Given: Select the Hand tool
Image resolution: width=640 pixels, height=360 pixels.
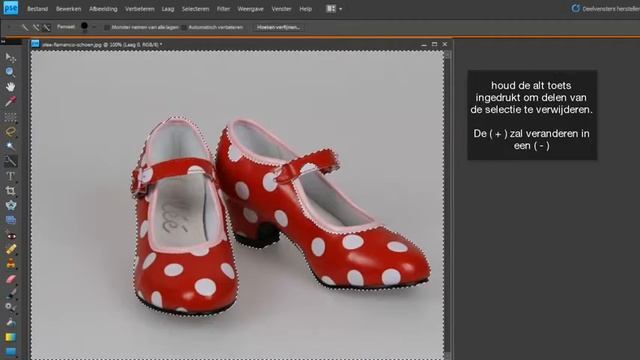Looking at the screenshot, I should tap(10, 87).
